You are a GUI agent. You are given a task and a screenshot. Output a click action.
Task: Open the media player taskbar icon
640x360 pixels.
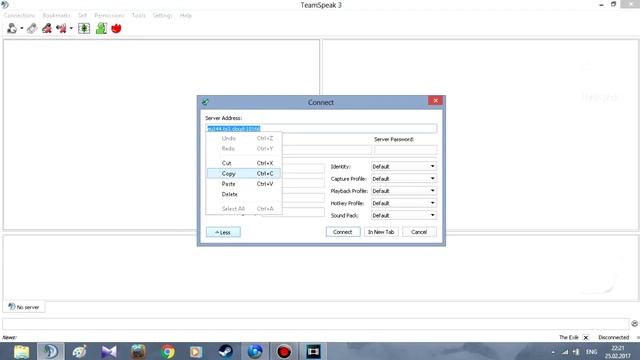click(x=196, y=351)
